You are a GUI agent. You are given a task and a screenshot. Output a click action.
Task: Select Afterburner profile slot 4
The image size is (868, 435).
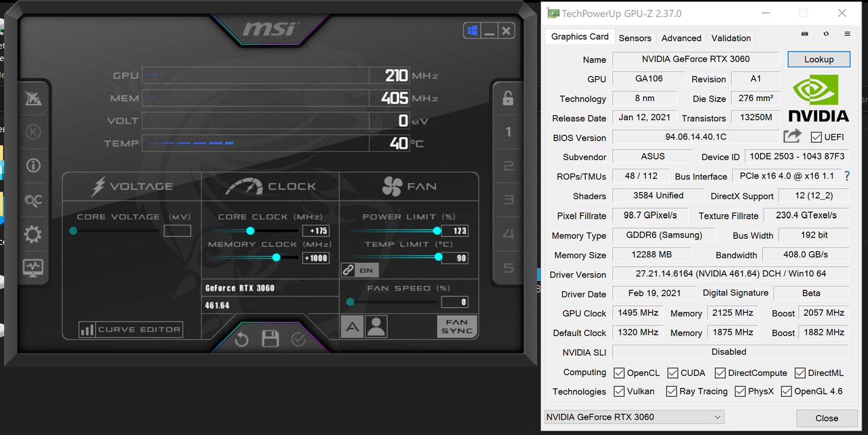[x=508, y=234]
